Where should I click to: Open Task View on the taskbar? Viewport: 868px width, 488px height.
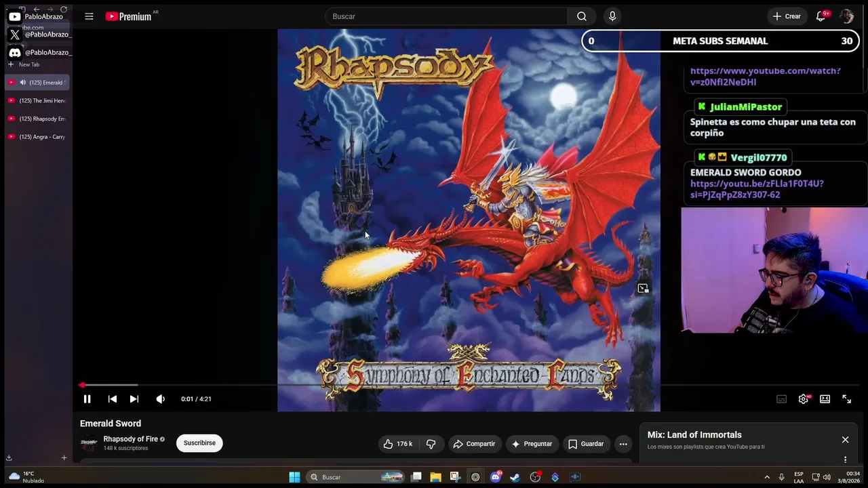[x=416, y=477]
